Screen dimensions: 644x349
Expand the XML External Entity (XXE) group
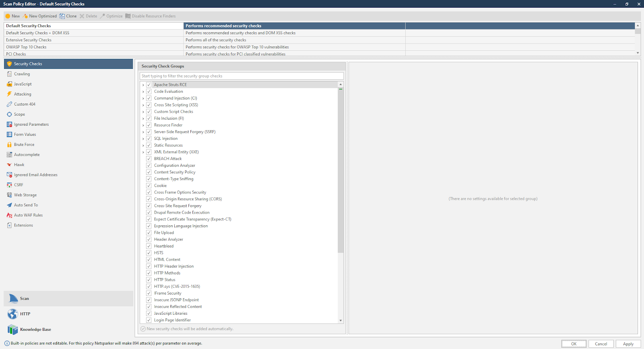point(143,152)
